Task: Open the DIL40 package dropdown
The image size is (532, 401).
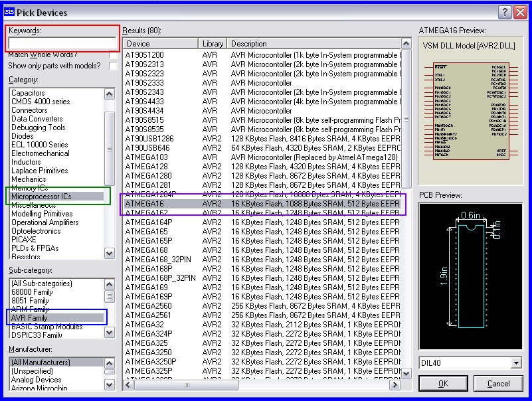Action: pyautogui.click(x=516, y=363)
